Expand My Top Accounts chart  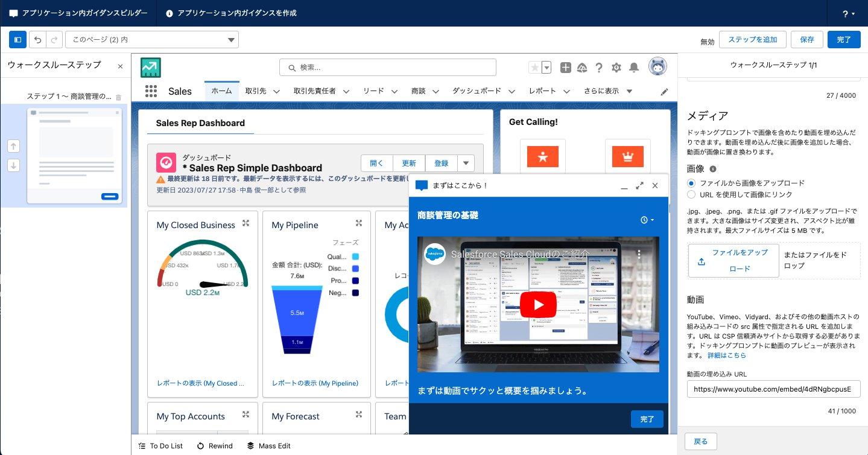pyautogui.click(x=246, y=415)
